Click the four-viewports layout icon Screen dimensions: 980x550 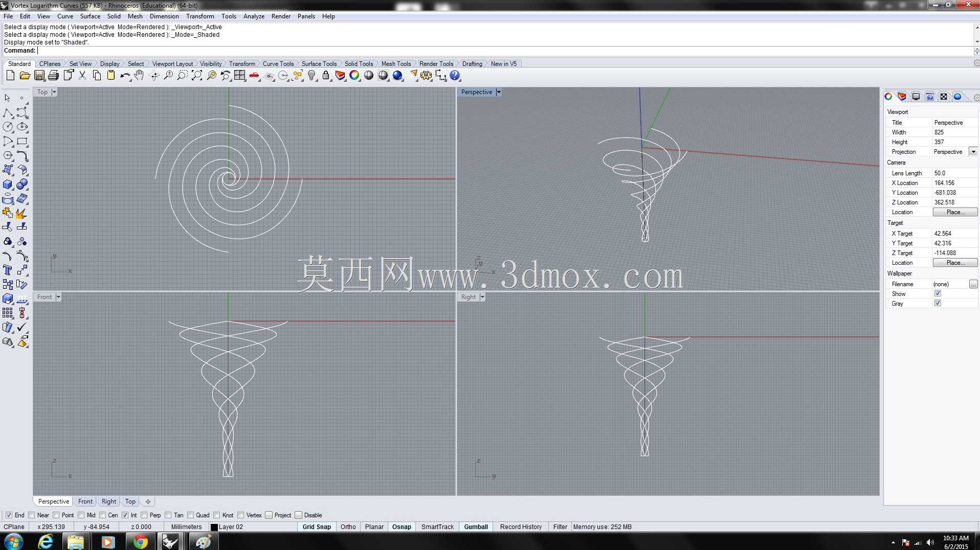click(x=240, y=76)
